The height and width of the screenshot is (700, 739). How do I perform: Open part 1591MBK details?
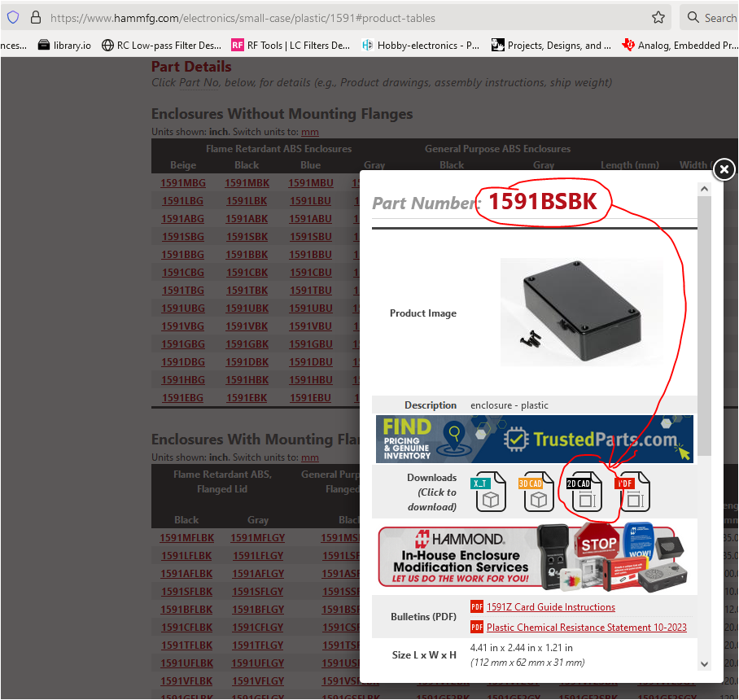tap(247, 183)
